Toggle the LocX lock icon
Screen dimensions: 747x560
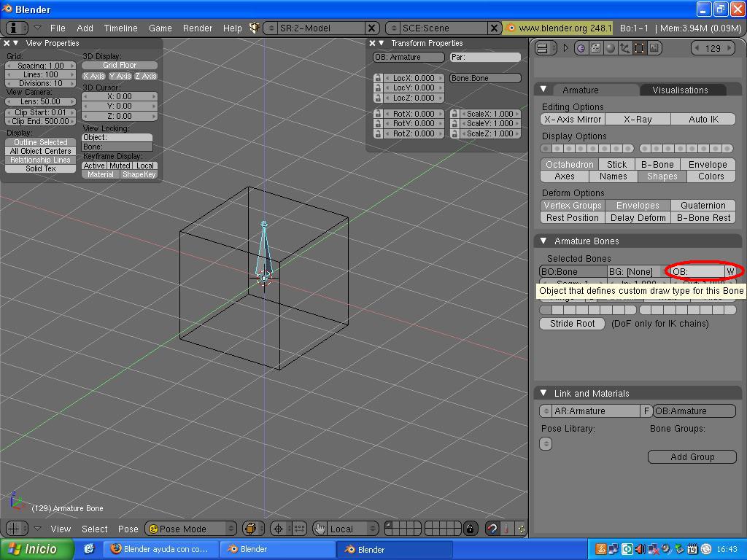[378, 77]
